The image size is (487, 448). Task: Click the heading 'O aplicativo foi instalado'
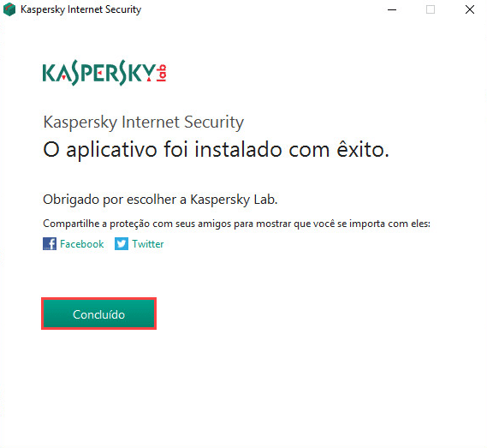tap(163, 150)
